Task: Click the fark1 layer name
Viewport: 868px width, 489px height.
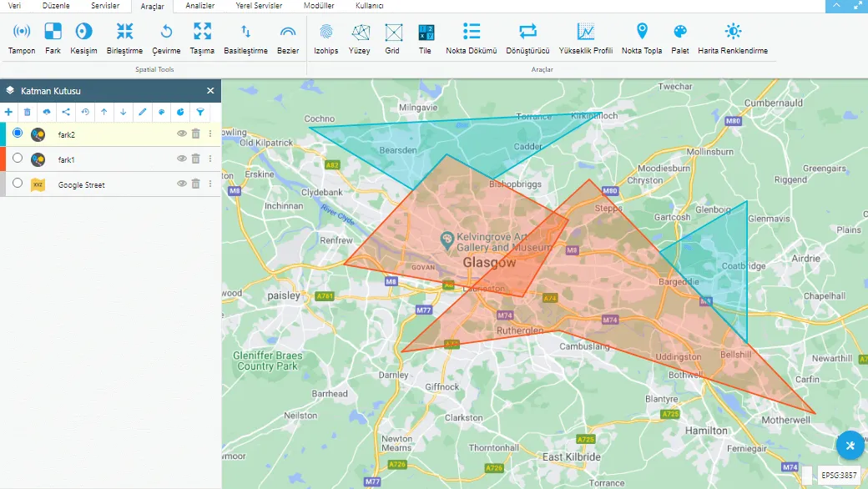Action: pyautogui.click(x=67, y=160)
